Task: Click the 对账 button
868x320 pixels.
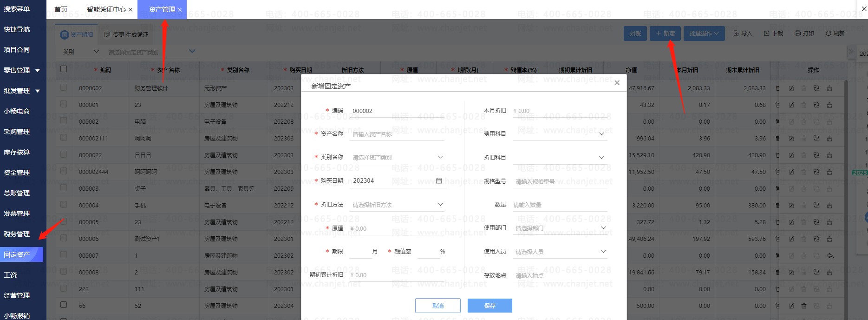Action: [x=635, y=33]
